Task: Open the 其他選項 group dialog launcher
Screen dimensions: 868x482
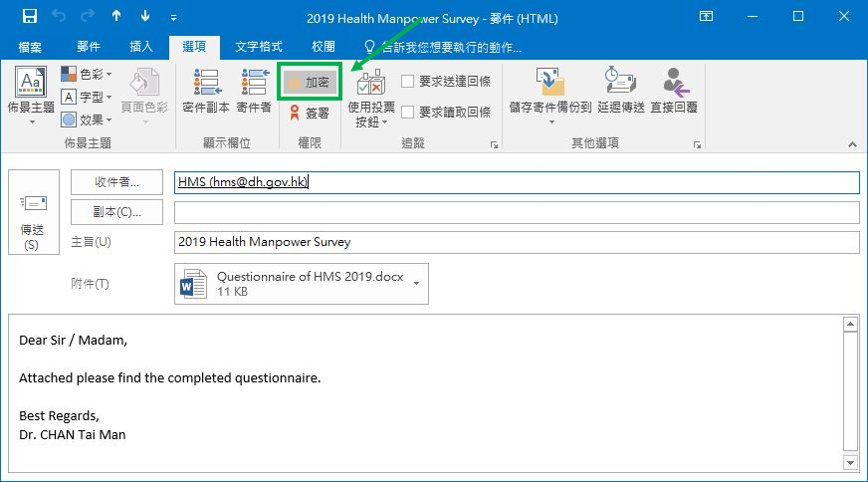Action: pyautogui.click(x=697, y=145)
